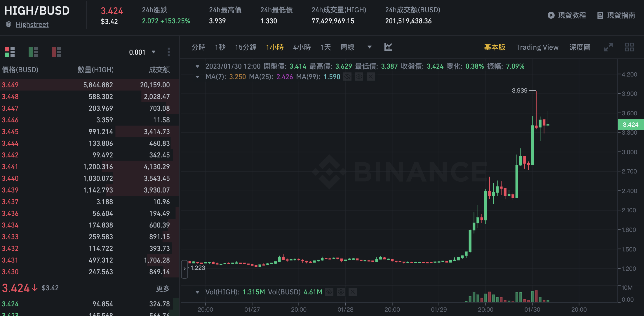Click the 成交額 column header
This screenshot has width=644, height=316.
coord(159,70)
